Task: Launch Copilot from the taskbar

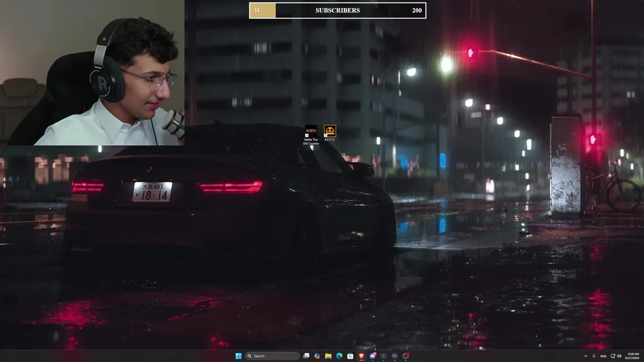Action: tap(317, 356)
